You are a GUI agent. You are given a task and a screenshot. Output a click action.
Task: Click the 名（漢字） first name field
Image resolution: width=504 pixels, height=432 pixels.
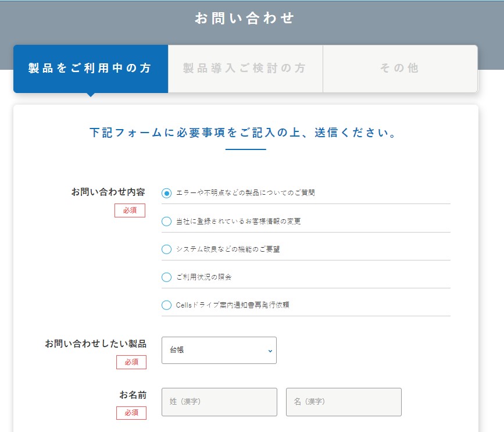tap(344, 402)
